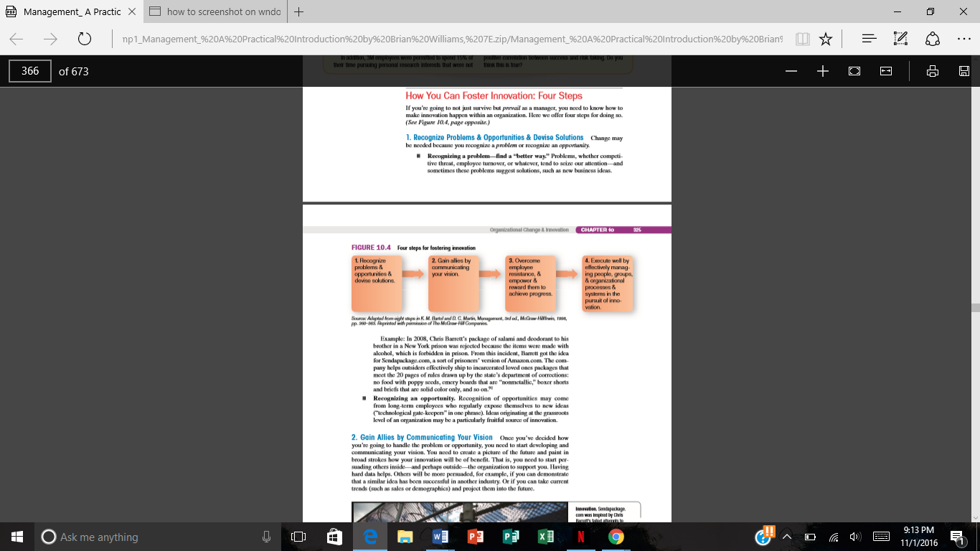Fit the PDF page to window
Viewport: 980px width, 551px height.
pyautogui.click(x=854, y=71)
